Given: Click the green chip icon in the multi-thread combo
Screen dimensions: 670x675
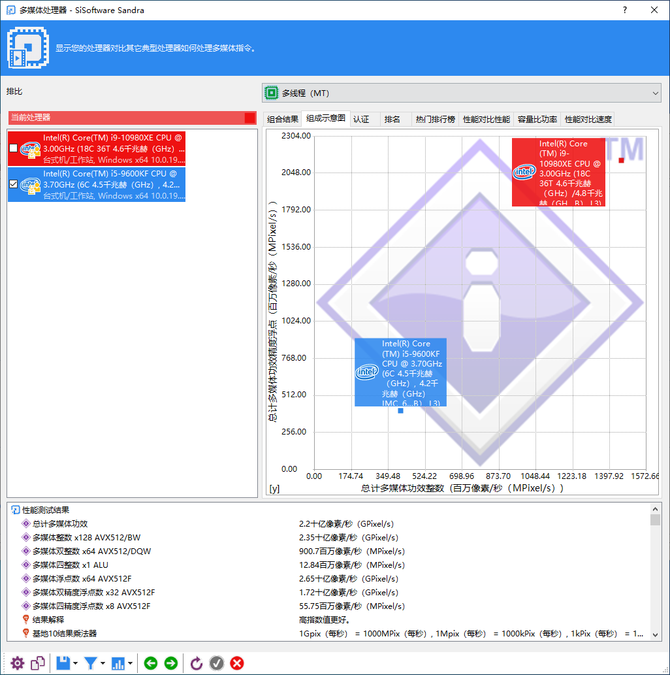Looking at the screenshot, I should pyautogui.click(x=272, y=93).
